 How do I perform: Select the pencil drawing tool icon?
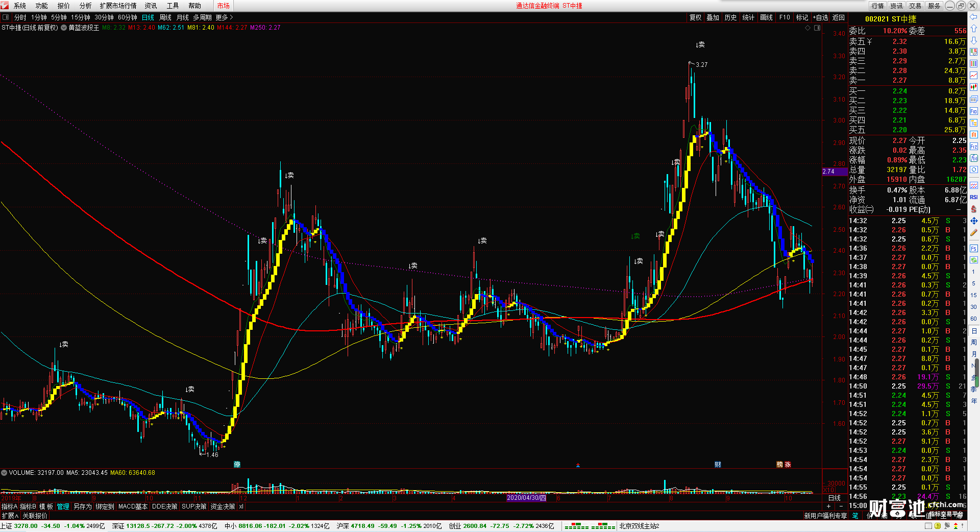[x=974, y=233]
